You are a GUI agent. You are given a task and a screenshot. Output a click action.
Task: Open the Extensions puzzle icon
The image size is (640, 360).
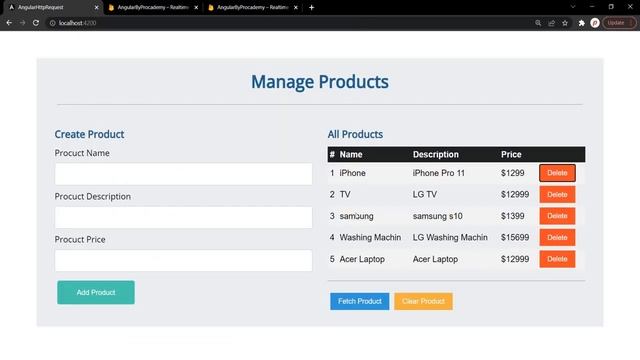[581, 23]
